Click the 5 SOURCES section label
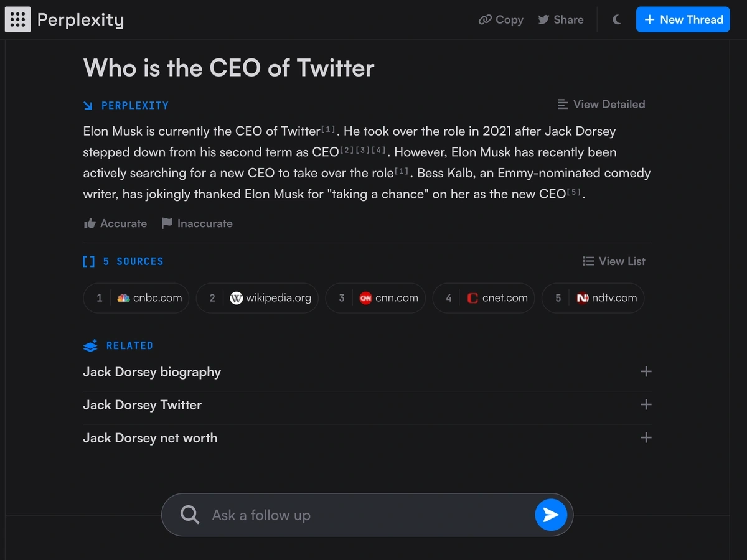The width and height of the screenshot is (747, 560). [133, 261]
